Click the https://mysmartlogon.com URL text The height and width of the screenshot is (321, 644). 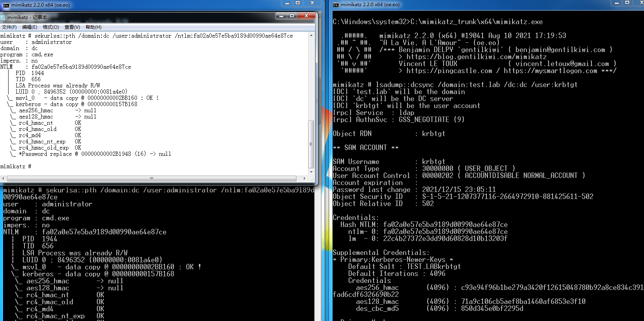pyautogui.click(x=550, y=71)
